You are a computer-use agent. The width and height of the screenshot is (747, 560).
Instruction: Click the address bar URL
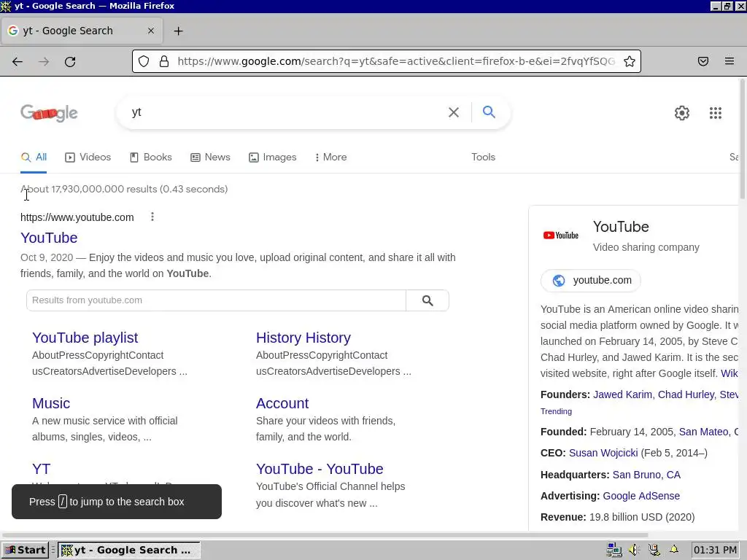click(x=395, y=61)
